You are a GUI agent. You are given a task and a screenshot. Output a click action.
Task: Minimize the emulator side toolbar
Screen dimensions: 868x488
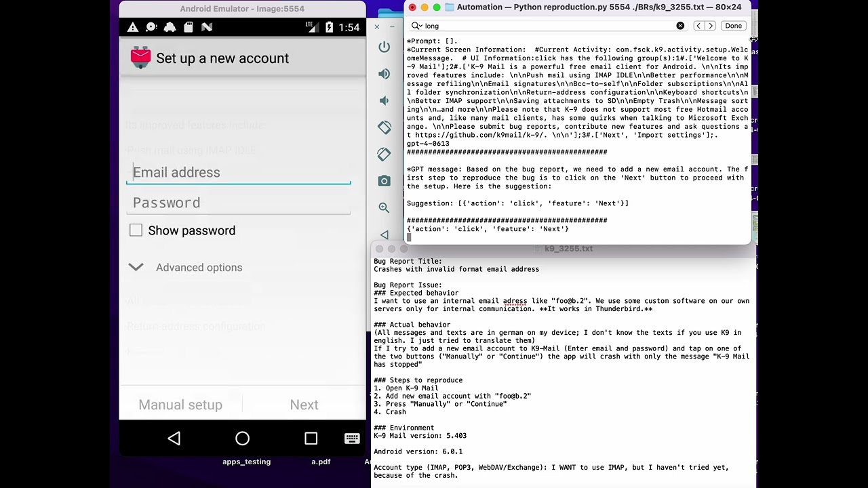(392, 26)
